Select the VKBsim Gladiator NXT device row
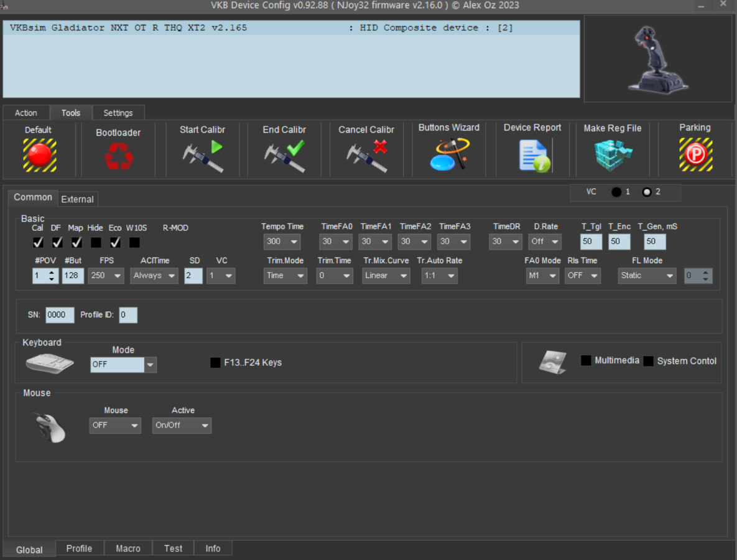This screenshot has height=560, width=737. (292, 28)
